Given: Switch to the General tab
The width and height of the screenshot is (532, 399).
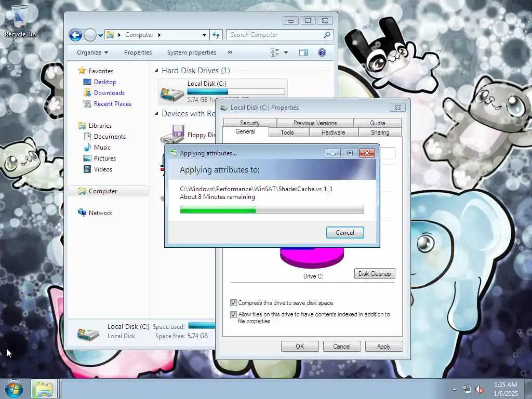Looking at the screenshot, I should point(245,131).
